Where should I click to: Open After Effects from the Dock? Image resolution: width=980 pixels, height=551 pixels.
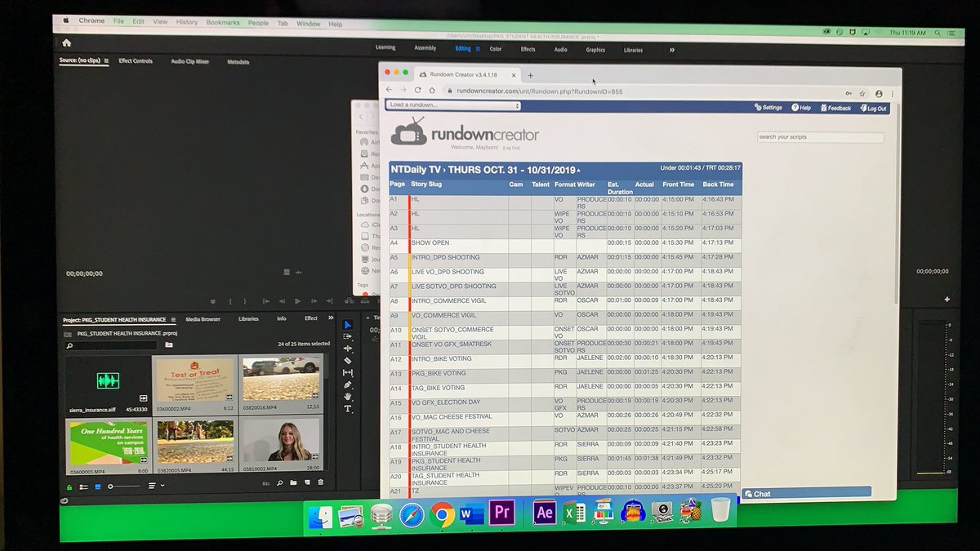(x=545, y=513)
